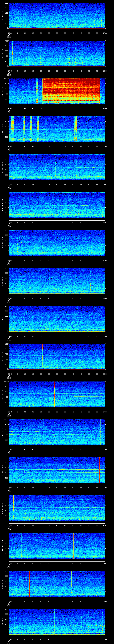Select the '11:32:00' start time label

coord(9,639)
